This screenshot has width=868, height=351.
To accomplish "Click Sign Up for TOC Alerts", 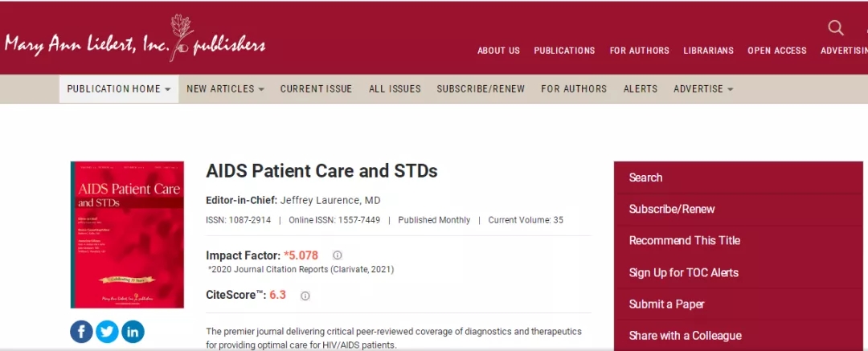I will (683, 272).
